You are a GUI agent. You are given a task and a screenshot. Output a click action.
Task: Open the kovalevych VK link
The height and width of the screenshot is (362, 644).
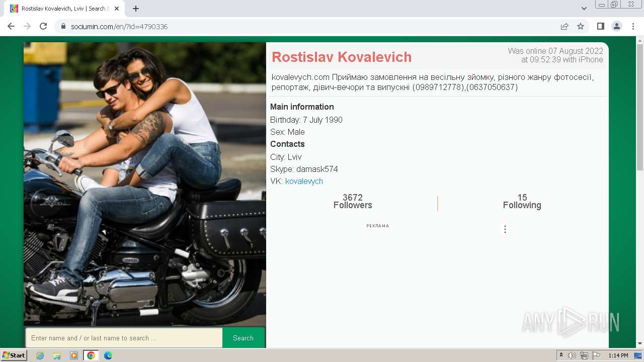tap(304, 181)
